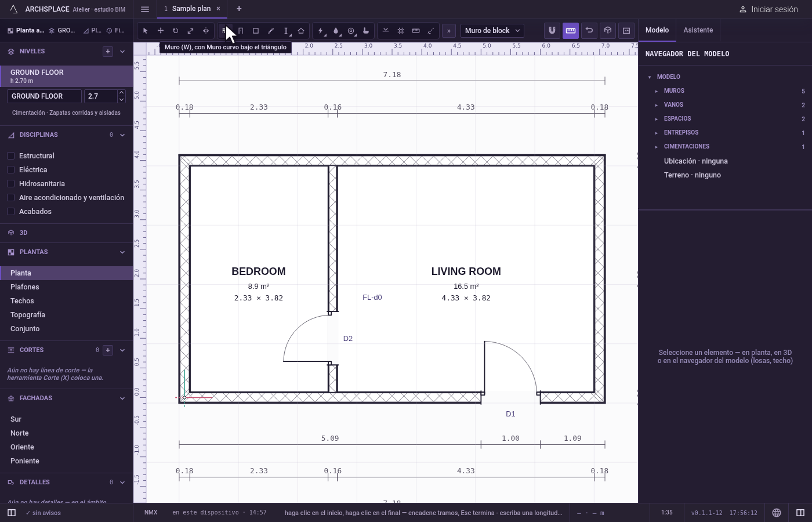The image size is (812, 522).
Task: Open the globe language icon
Action: pyautogui.click(x=777, y=513)
